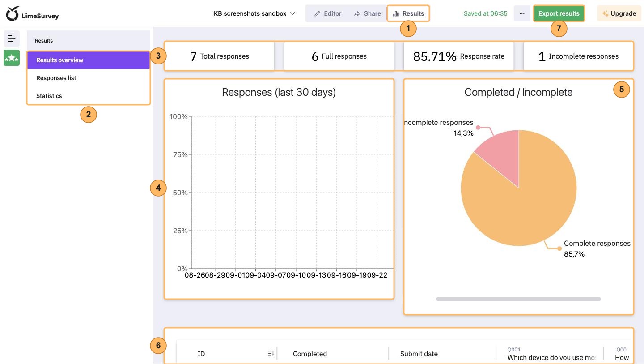
Task: Open the three-dots more options menu
Action: [x=522, y=13]
